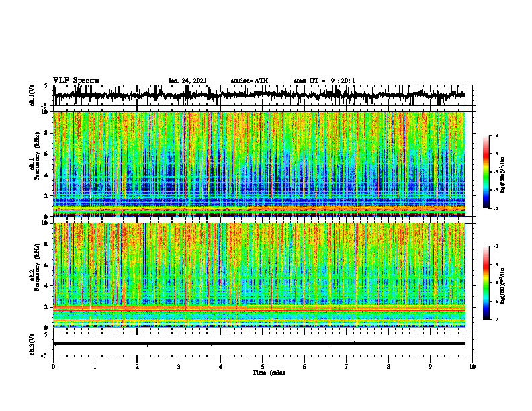Click the "station=ATH" header label

(249, 81)
